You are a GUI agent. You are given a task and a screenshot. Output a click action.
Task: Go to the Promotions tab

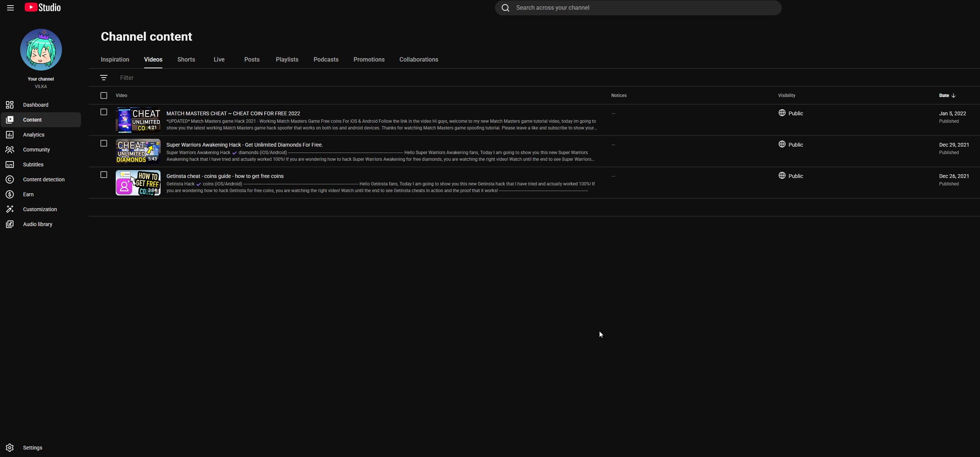pos(369,60)
